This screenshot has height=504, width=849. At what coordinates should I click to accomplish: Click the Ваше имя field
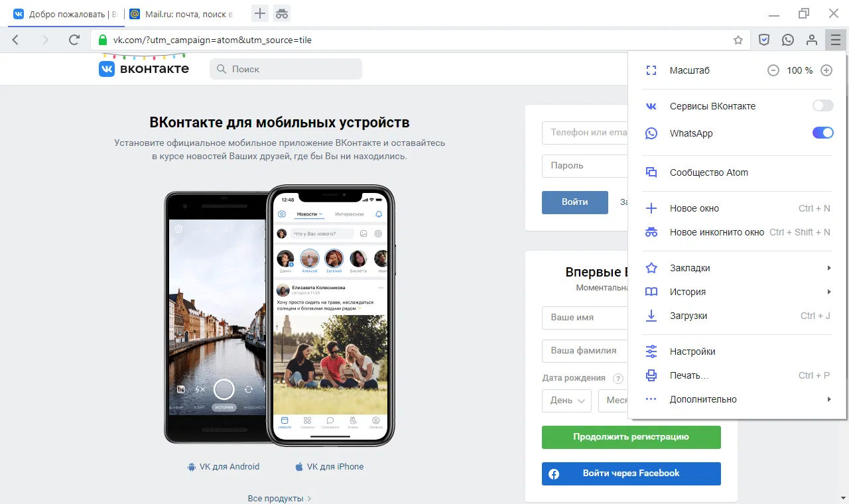pos(585,317)
